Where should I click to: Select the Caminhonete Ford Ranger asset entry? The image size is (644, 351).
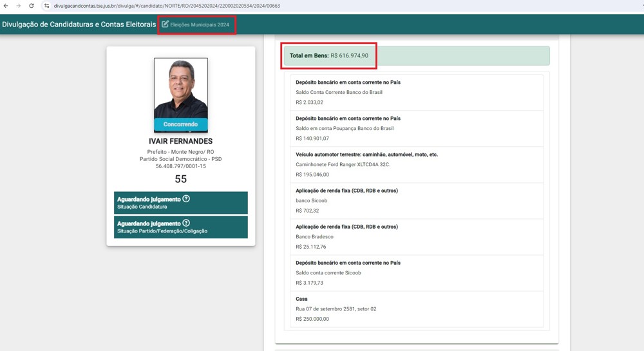click(417, 165)
